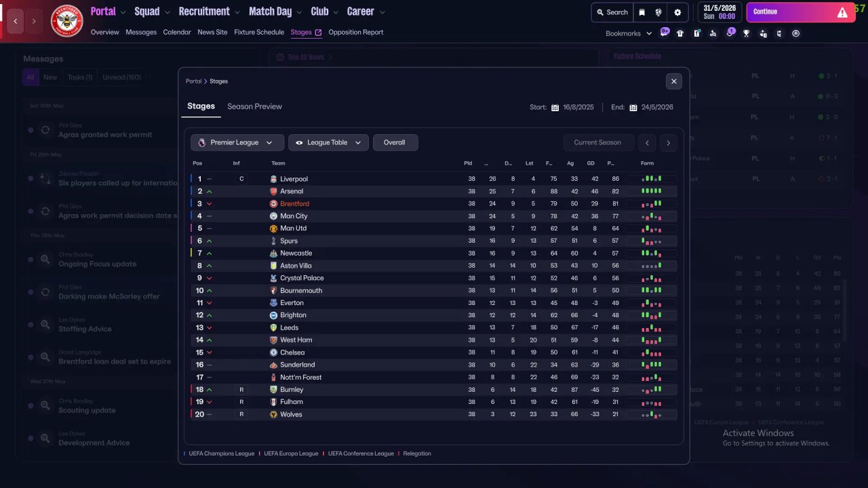Open the Overview sub-tab
The image size is (868, 488).
coord(104,33)
